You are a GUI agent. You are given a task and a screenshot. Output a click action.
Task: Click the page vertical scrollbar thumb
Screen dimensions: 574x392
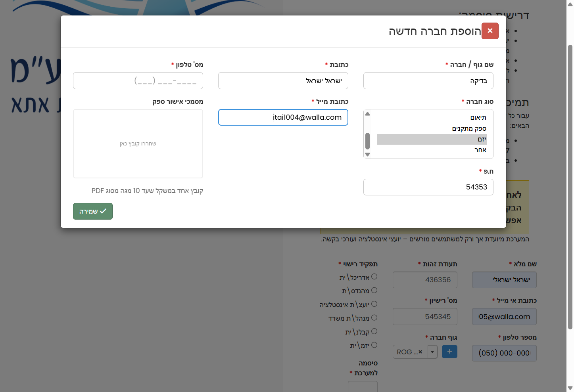click(x=570, y=186)
